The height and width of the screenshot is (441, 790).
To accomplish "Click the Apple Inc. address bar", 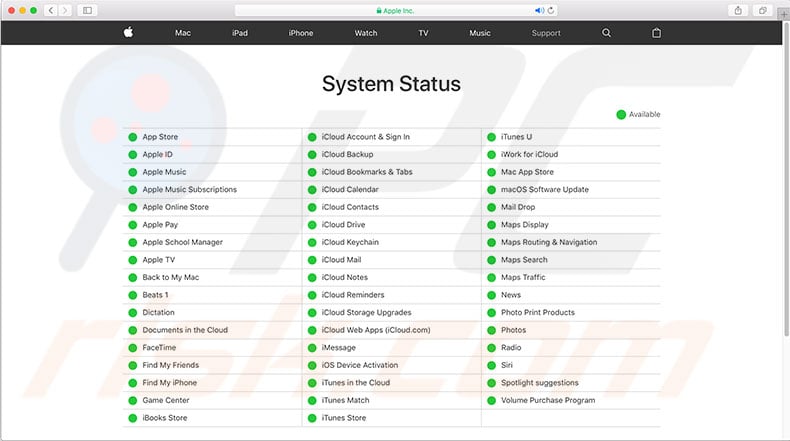I will [x=397, y=10].
